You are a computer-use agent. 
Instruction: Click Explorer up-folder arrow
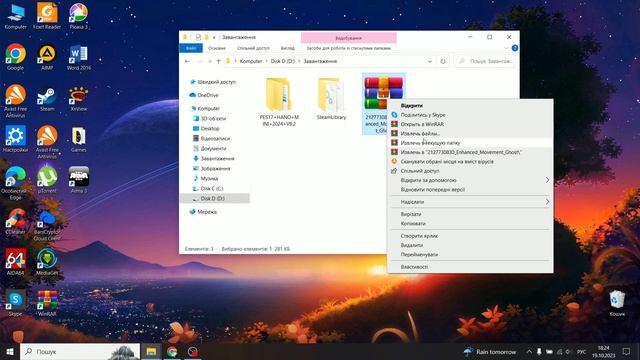pos(218,61)
